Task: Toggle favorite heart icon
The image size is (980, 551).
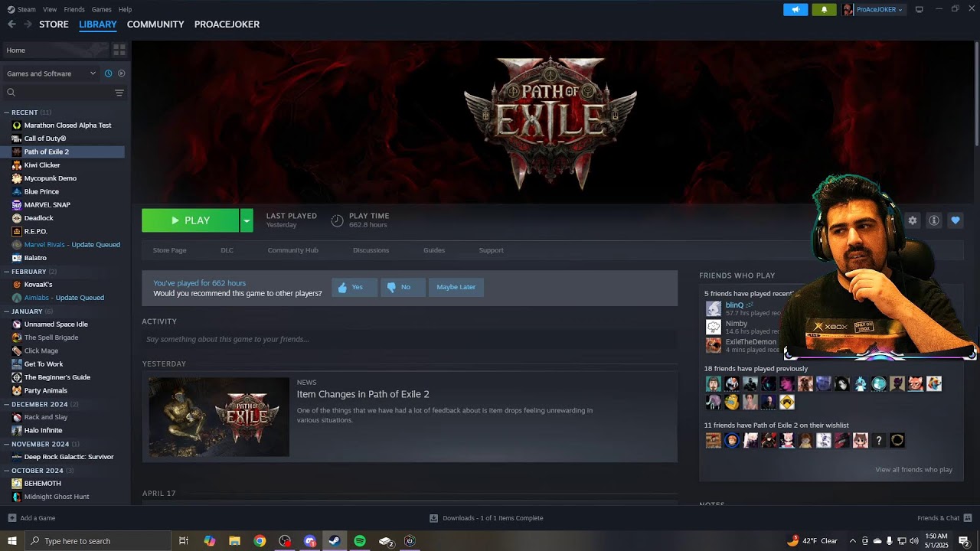Action: (955, 220)
